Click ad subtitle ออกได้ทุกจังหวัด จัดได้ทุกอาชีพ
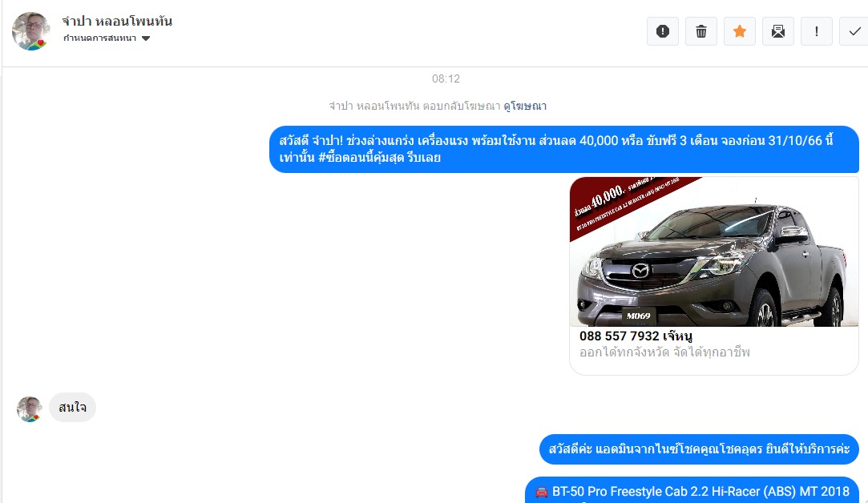 click(664, 352)
